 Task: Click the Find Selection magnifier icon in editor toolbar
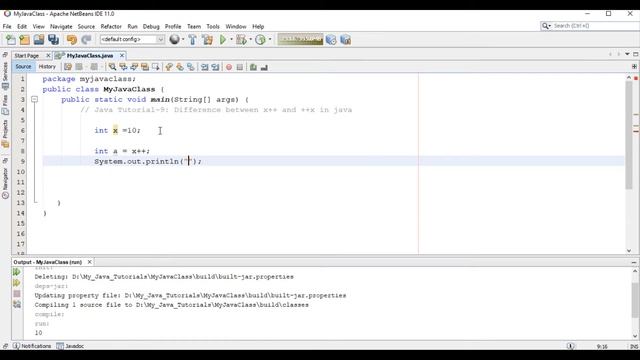click(112, 67)
